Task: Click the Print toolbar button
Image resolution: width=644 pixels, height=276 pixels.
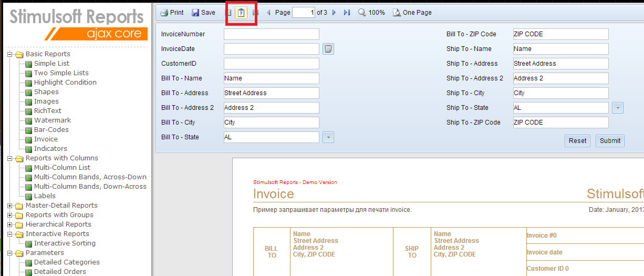Action: tap(172, 13)
